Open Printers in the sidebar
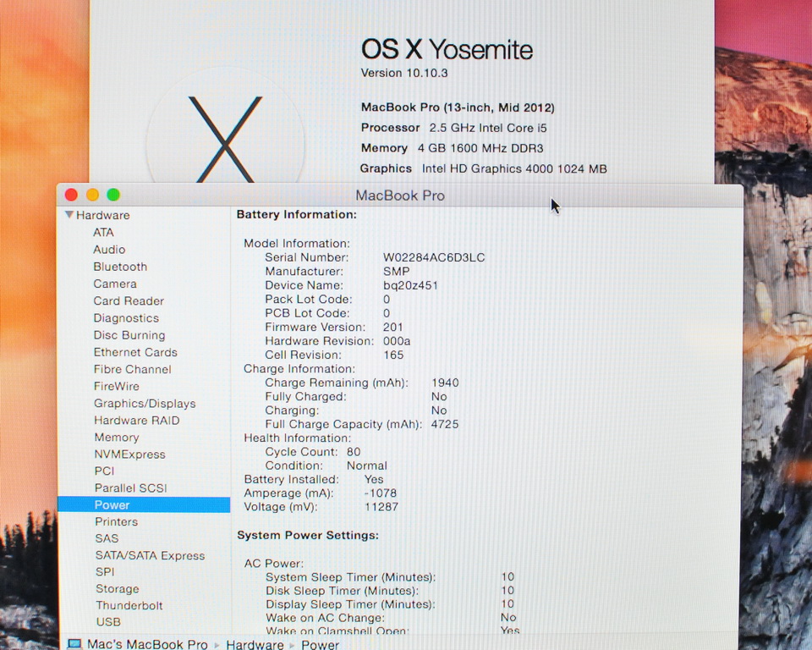Viewport: 812px width, 650px height. point(117,521)
